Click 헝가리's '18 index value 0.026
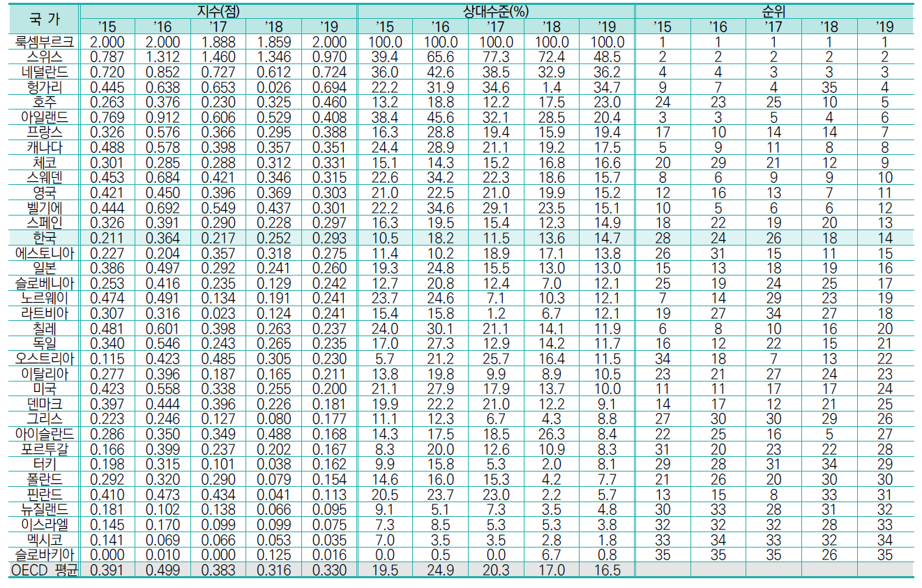This screenshot has width=922, height=588. (273, 87)
